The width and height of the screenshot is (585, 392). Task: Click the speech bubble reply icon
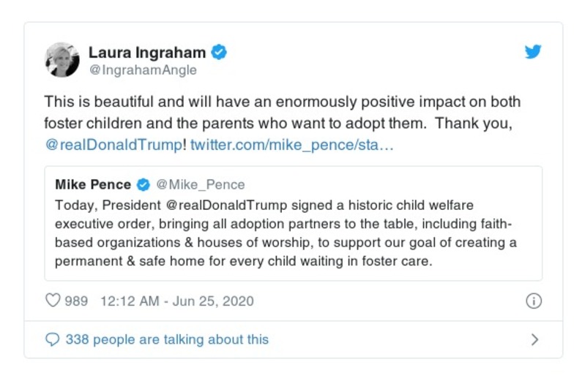pyautogui.click(x=52, y=339)
